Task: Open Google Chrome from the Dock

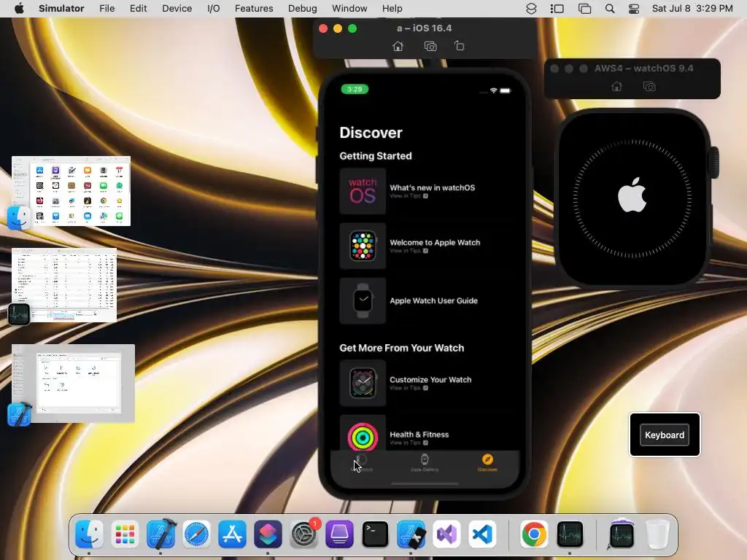Action: click(534, 534)
